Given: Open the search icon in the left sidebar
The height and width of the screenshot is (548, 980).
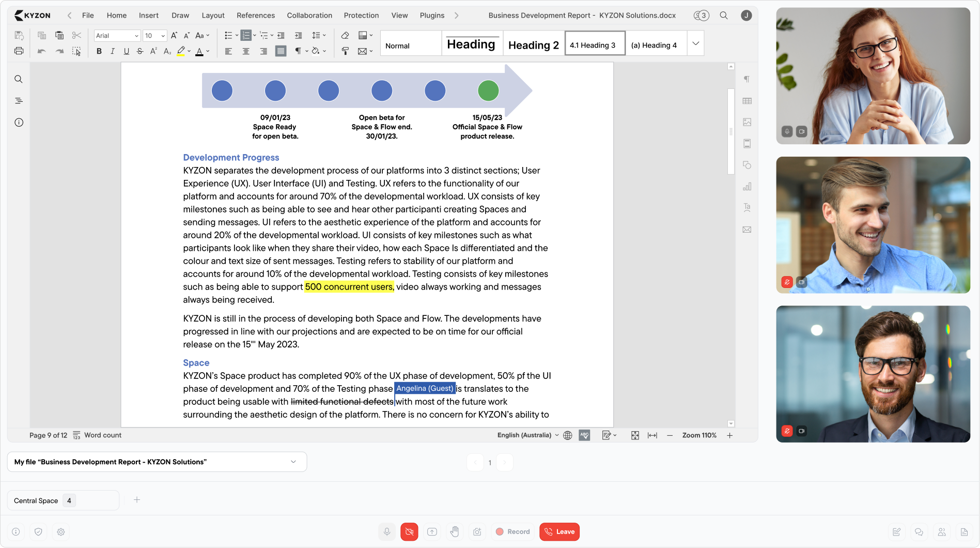Looking at the screenshot, I should coord(19,79).
